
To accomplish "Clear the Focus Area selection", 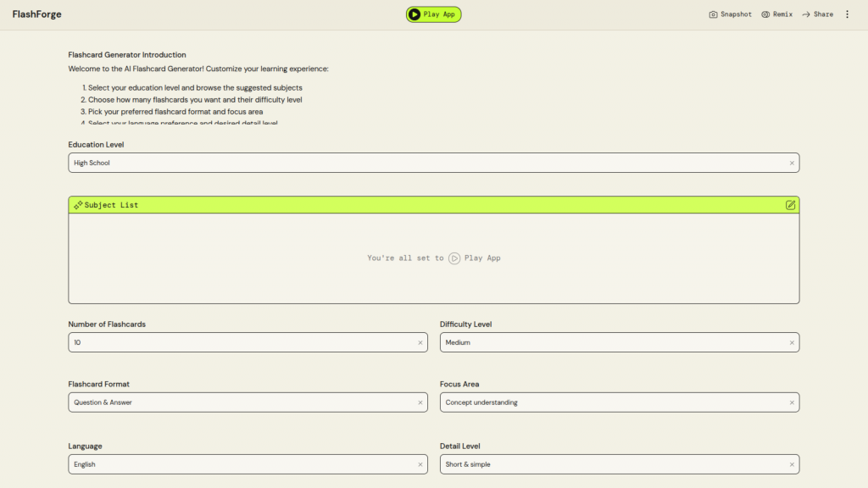I will 792,402.
